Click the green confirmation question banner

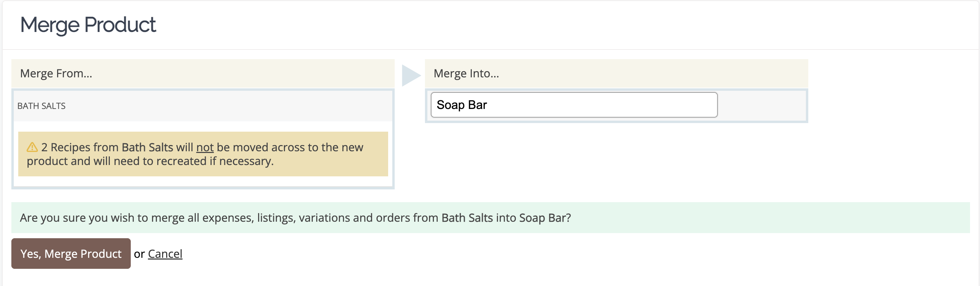[490, 218]
